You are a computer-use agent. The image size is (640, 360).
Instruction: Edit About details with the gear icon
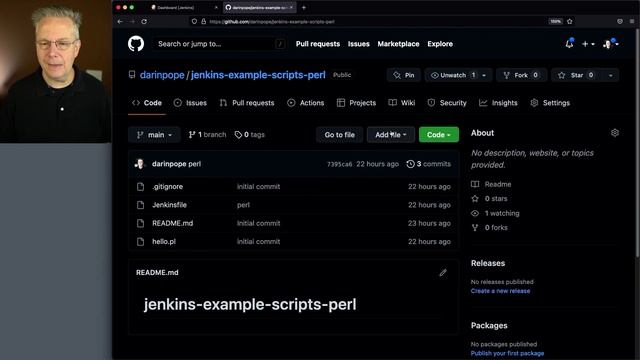point(615,133)
